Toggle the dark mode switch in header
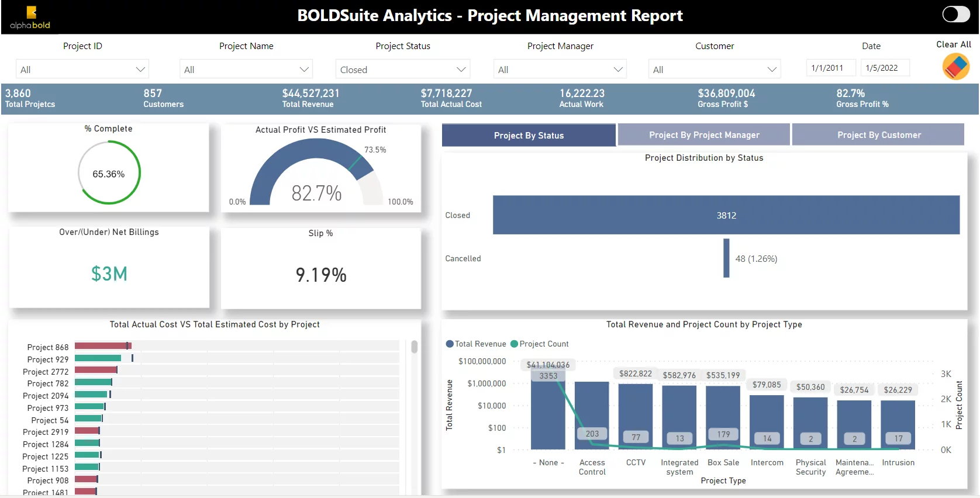 pos(956,14)
